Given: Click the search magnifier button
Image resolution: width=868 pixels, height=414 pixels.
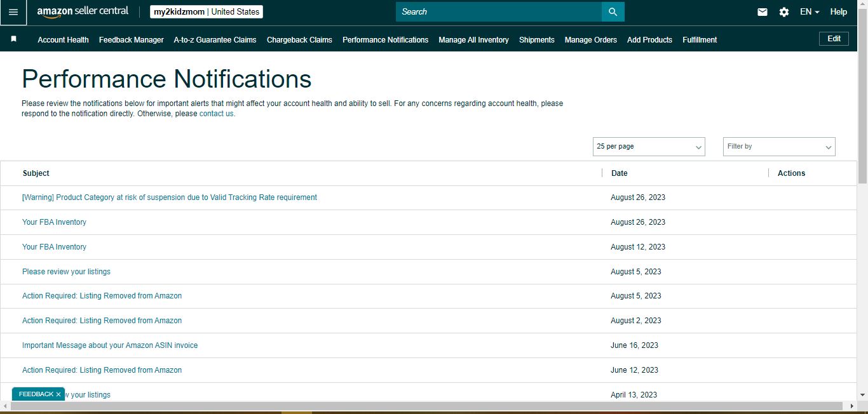Looking at the screenshot, I should 613,11.
